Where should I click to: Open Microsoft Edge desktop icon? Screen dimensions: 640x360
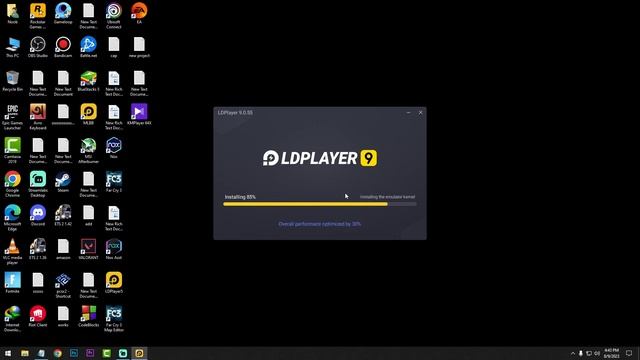(x=12, y=218)
